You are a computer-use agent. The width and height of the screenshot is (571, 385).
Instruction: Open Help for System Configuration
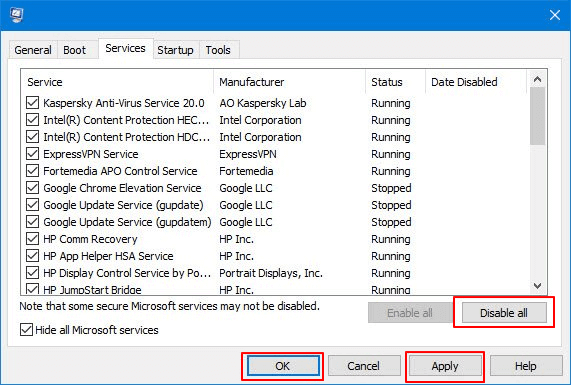[526, 366]
